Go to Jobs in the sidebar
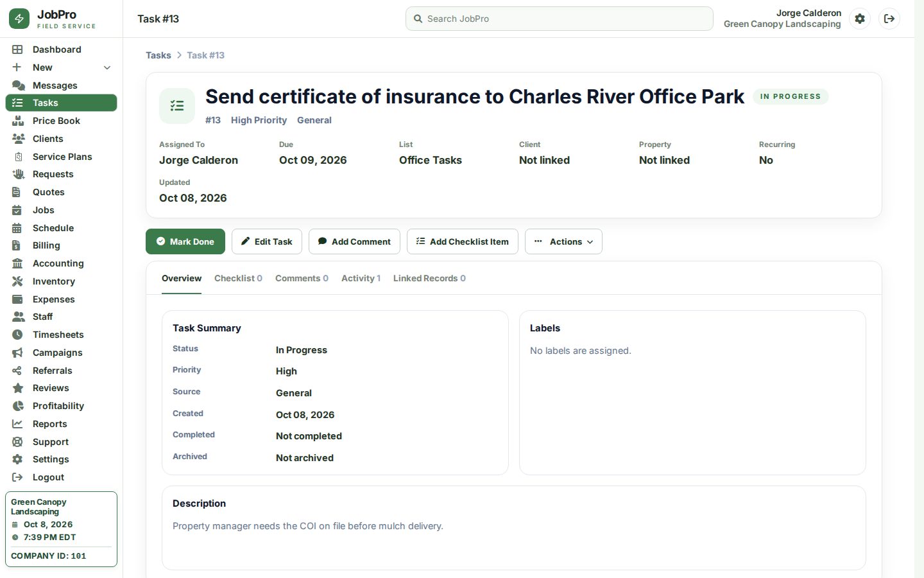Image resolution: width=924 pixels, height=578 pixels. [x=61, y=210]
